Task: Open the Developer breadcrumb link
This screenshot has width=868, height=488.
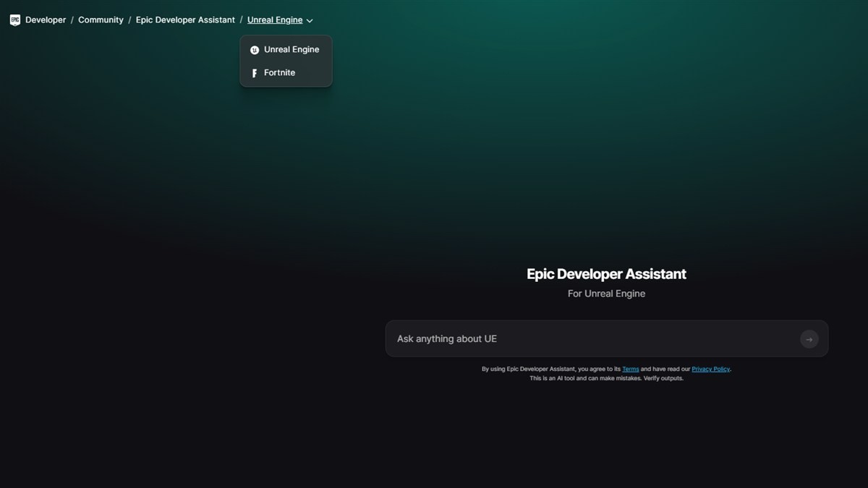Action: [x=46, y=20]
